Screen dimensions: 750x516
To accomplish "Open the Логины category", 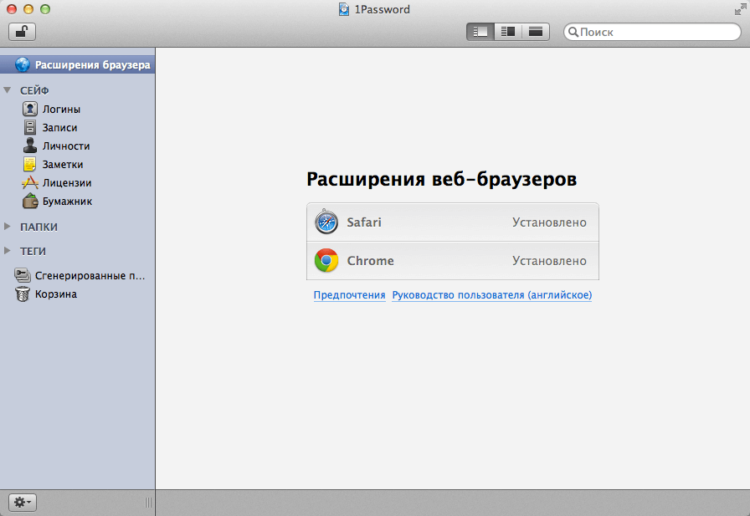I will tap(61, 109).
